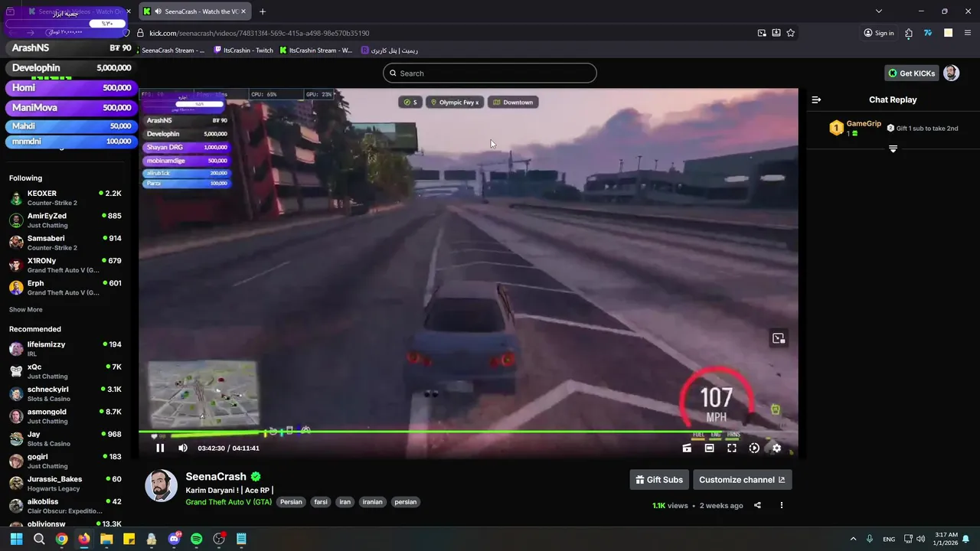Open GameGrip top gifter entry
The image size is (980, 551).
point(855,128)
